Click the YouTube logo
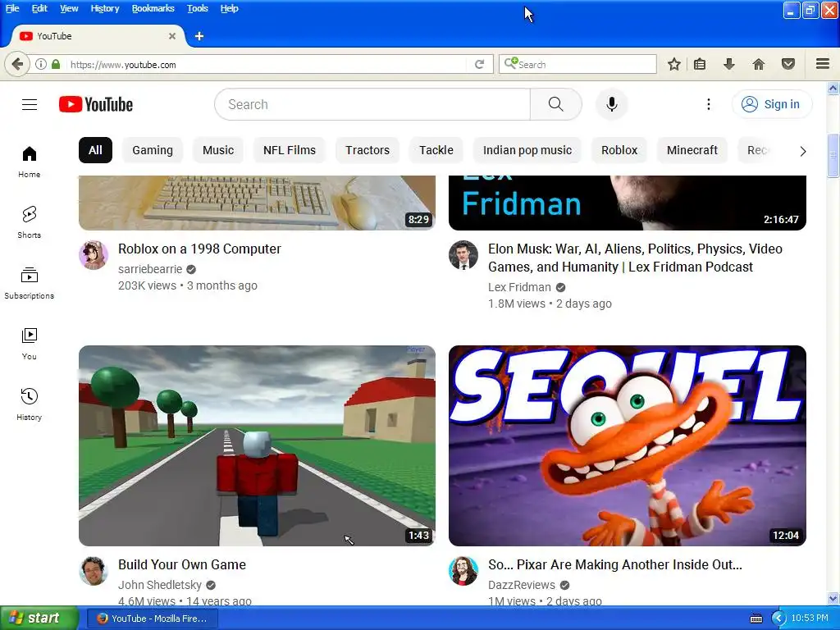Viewport: 840px width, 630px height. 96,104
